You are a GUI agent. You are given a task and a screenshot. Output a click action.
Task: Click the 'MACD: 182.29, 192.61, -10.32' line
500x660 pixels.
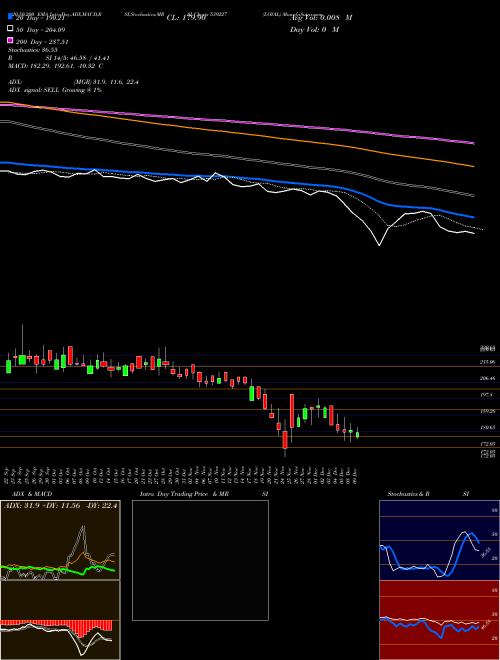(x=55, y=66)
